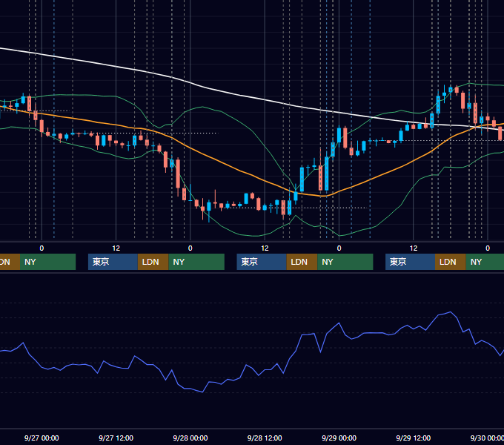Click the 9/29 00:00 time axis label
The image size is (504, 445).
(x=339, y=438)
